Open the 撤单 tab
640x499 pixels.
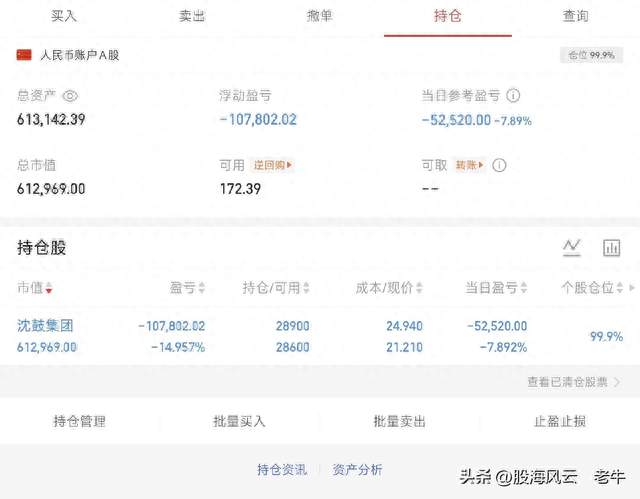coord(320,16)
